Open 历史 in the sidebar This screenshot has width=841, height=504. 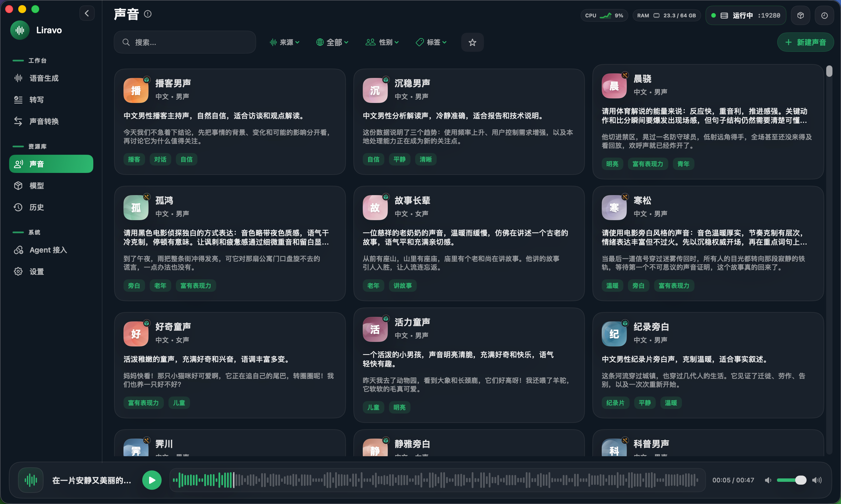[51, 207]
